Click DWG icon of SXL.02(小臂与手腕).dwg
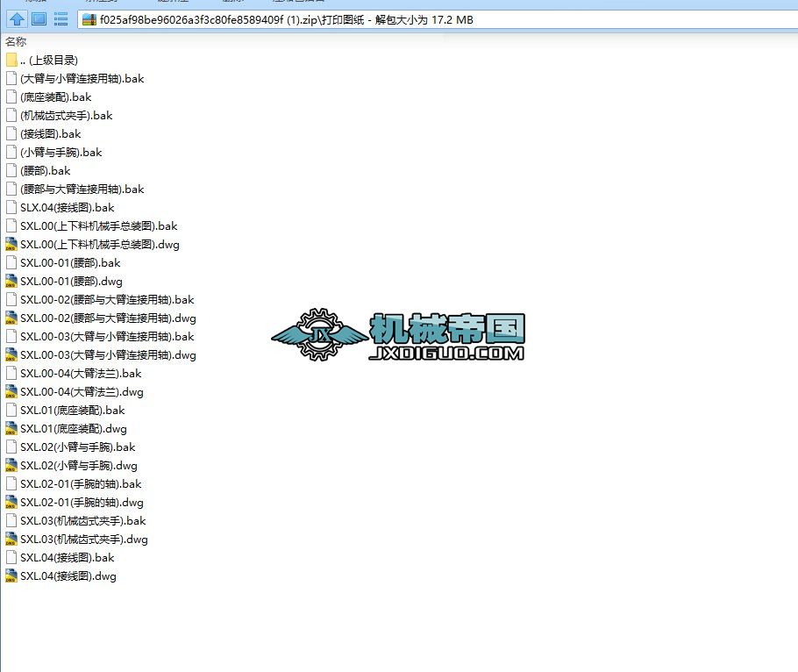The image size is (798, 672). tap(11, 465)
